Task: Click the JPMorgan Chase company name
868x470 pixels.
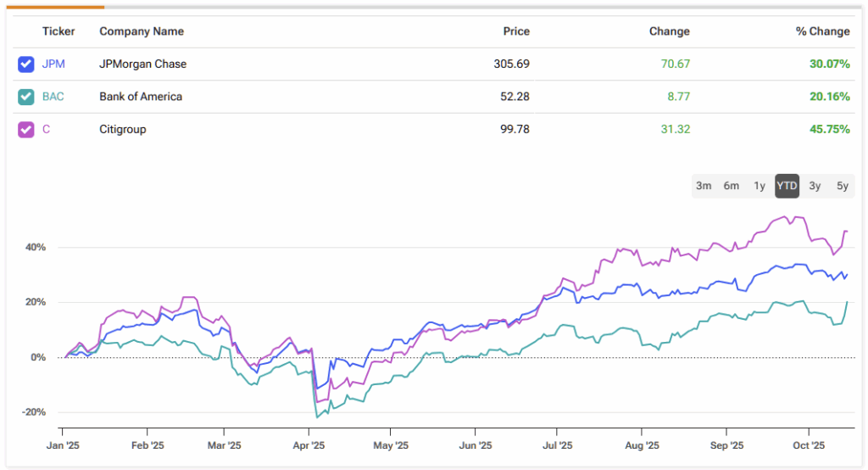Action: coord(142,64)
